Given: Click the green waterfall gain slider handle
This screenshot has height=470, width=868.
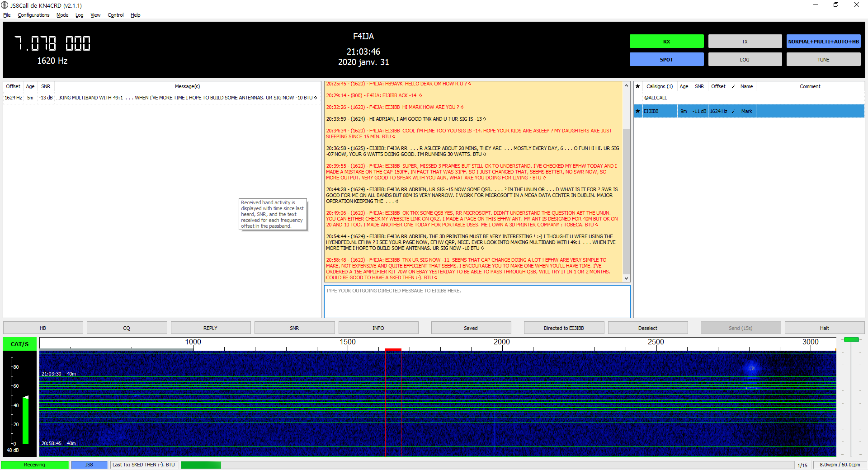Looking at the screenshot, I should (851, 340).
